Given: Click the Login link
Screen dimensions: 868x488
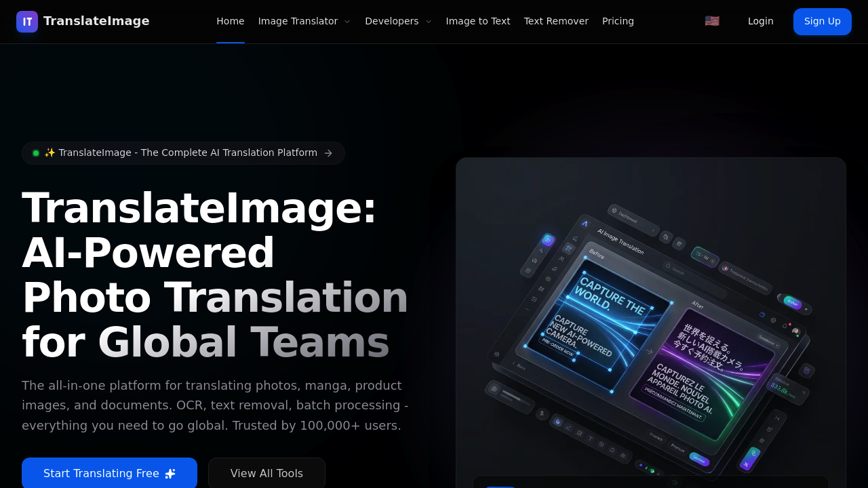Looking at the screenshot, I should coord(760,21).
